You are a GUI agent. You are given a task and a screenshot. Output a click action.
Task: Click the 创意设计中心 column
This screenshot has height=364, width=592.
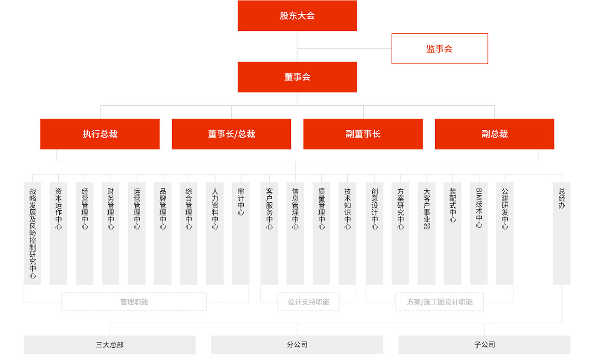click(375, 233)
